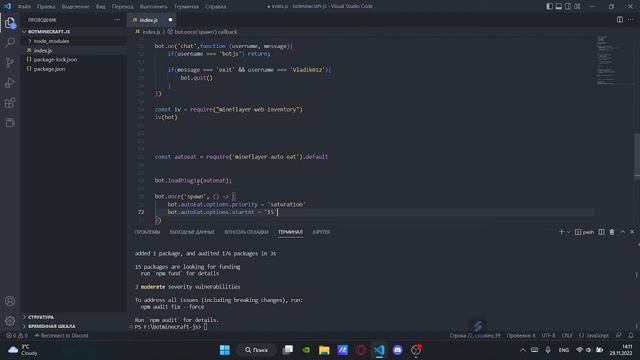Open the Selection menu
The width and height of the screenshot is (640, 360).
point(76,7)
